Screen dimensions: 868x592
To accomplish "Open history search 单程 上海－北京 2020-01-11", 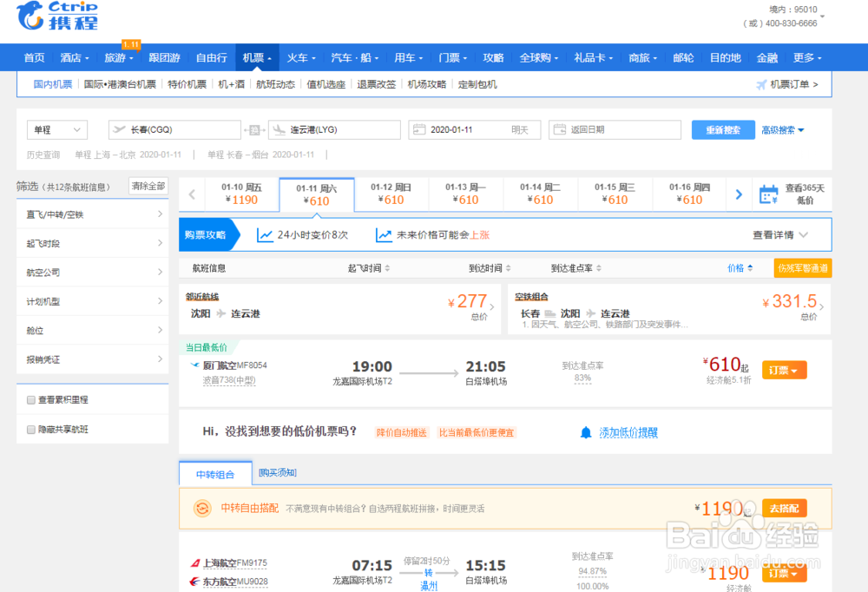I will pos(128,155).
